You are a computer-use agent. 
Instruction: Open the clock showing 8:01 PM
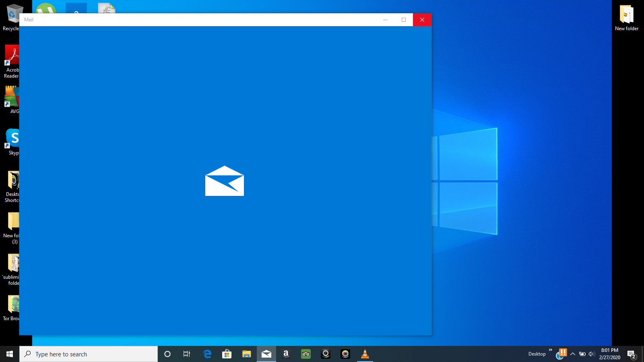tap(609, 354)
